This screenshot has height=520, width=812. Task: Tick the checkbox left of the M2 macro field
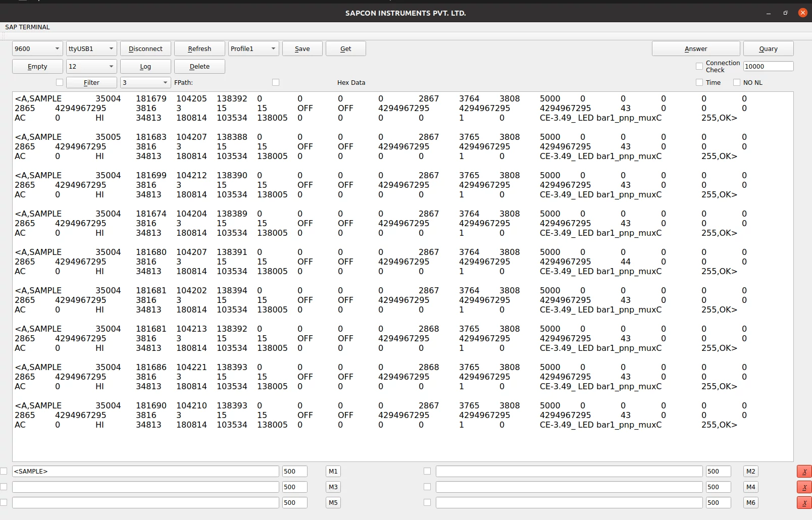pos(427,471)
